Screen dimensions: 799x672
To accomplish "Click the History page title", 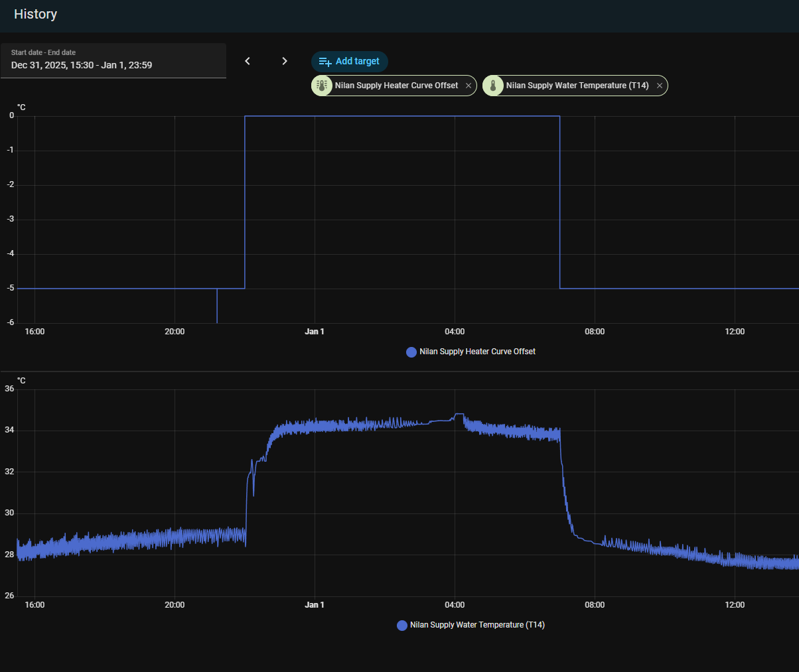I will click(36, 15).
